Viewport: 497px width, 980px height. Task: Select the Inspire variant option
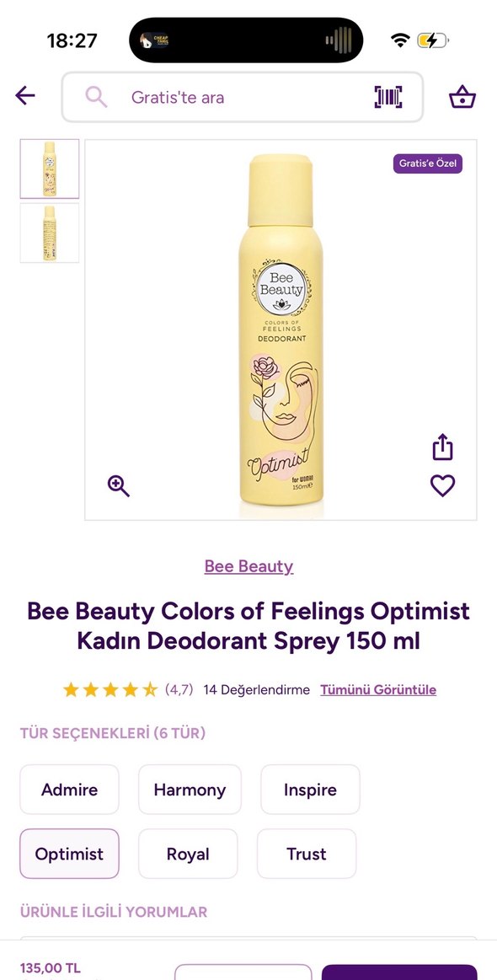(310, 790)
